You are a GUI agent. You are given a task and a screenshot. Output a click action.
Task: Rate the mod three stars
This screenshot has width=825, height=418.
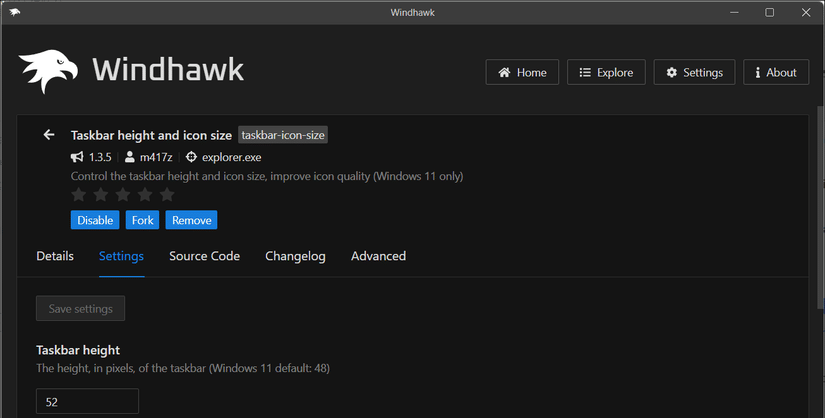[123, 195]
